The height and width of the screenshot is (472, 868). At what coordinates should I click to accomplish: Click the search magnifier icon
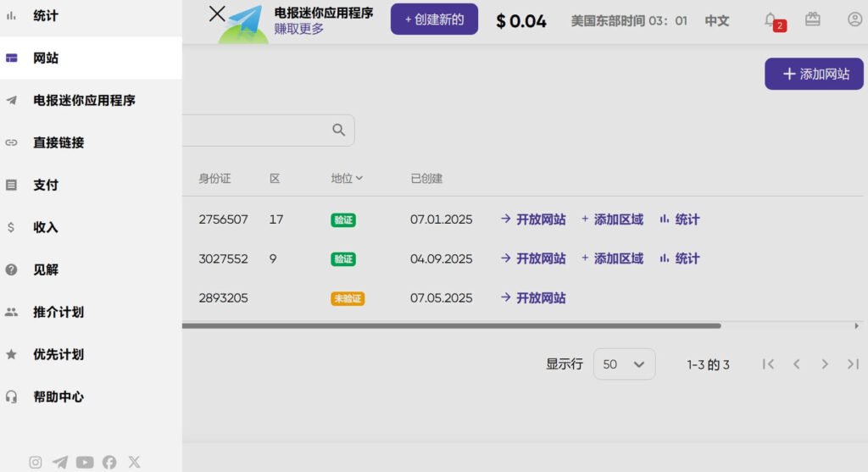(x=339, y=130)
